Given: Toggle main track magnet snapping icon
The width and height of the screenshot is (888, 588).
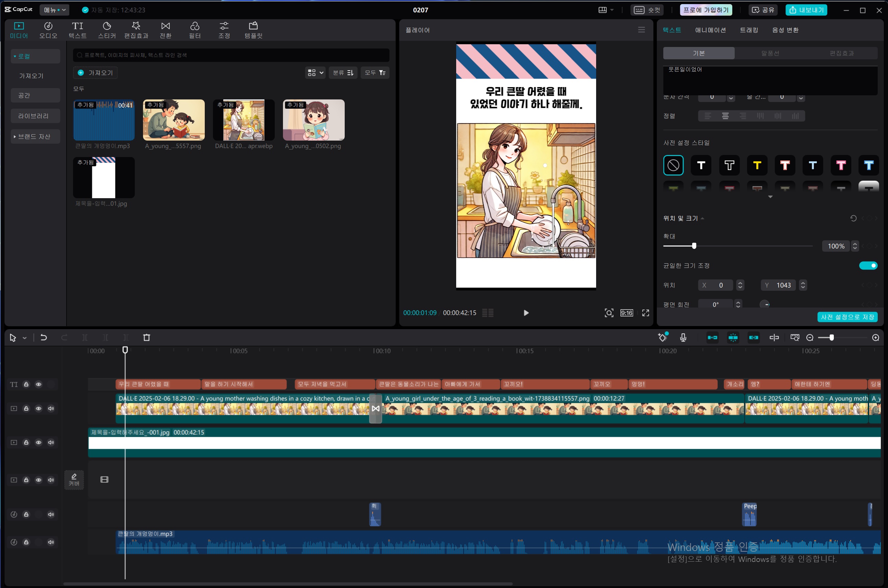Looking at the screenshot, I should pos(712,337).
